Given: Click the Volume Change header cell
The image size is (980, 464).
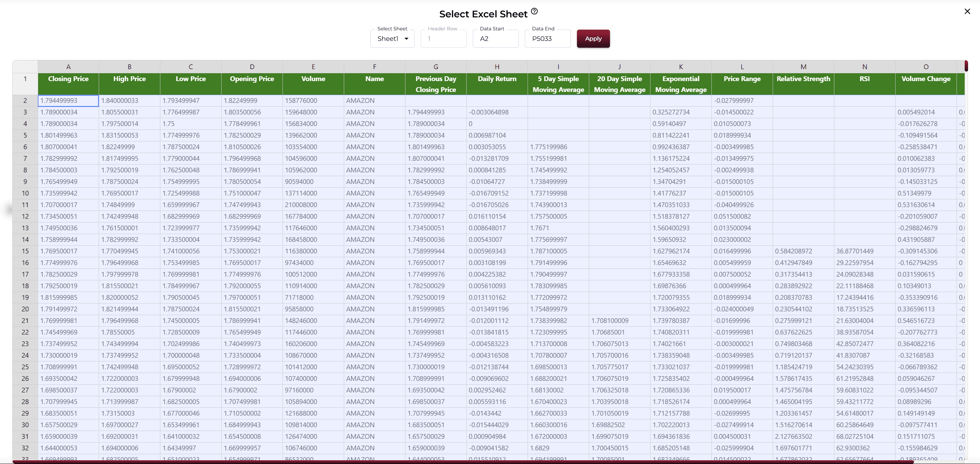Looking at the screenshot, I should coord(926,84).
